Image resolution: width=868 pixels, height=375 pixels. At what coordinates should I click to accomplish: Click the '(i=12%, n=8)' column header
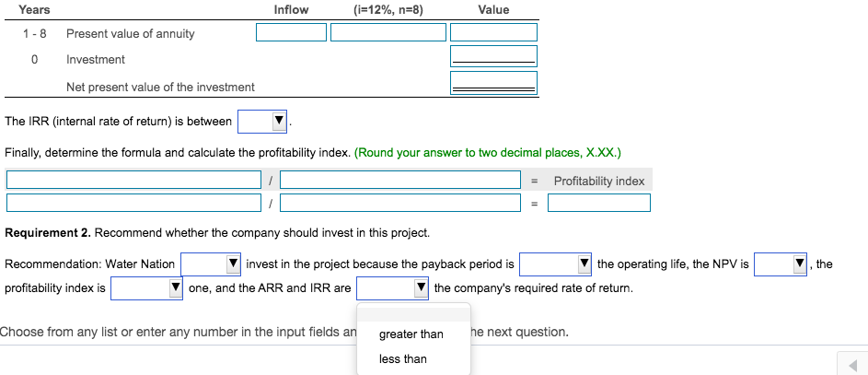point(388,9)
